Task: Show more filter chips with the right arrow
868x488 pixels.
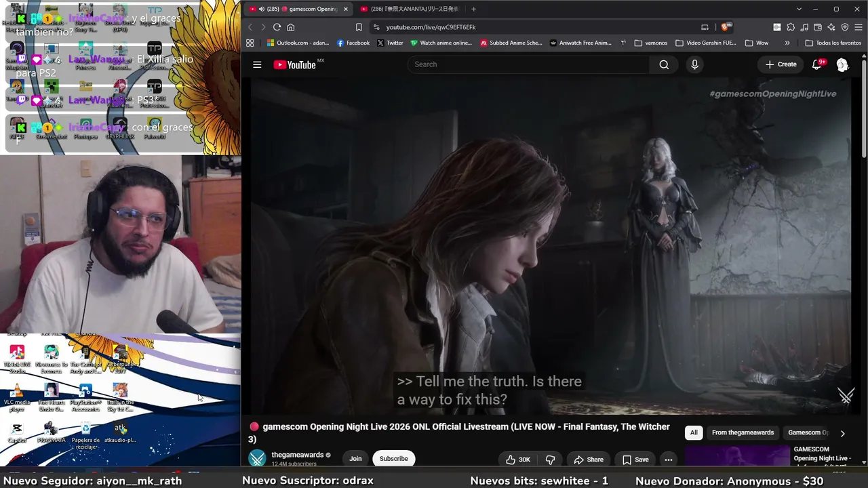Action: [843, 433]
